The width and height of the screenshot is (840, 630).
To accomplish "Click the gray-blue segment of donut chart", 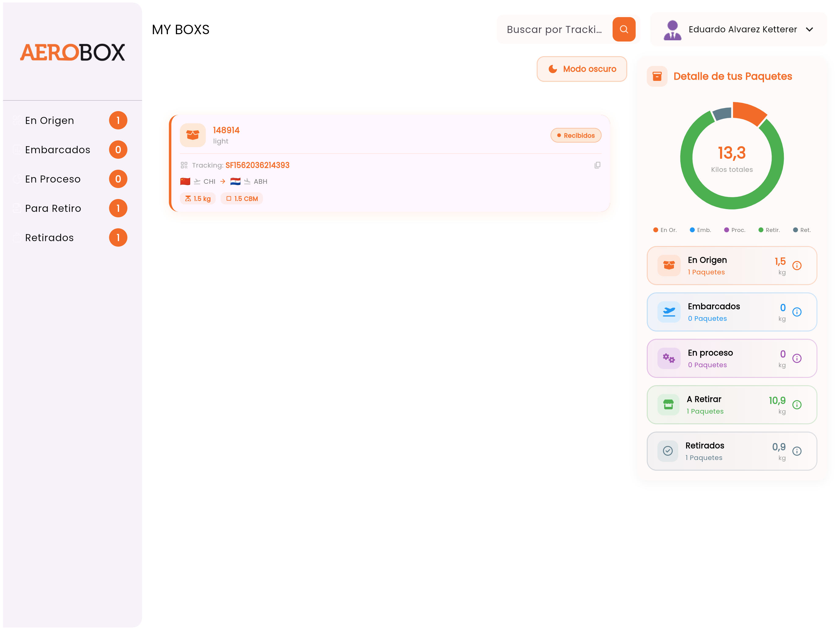I will [x=722, y=114].
